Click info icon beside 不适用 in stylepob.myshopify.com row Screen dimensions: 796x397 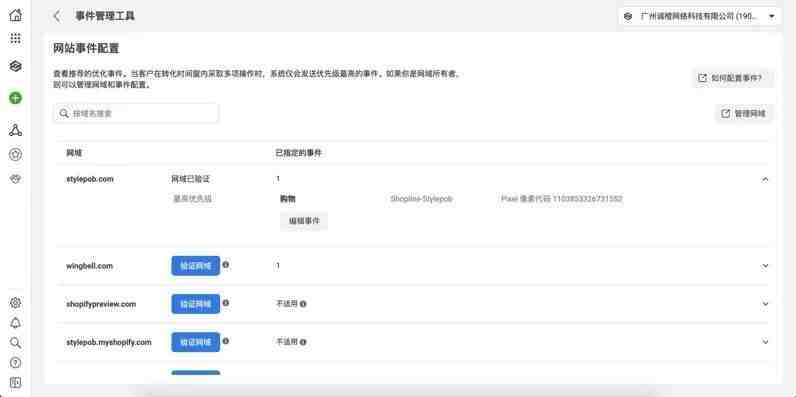tap(303, 342)
